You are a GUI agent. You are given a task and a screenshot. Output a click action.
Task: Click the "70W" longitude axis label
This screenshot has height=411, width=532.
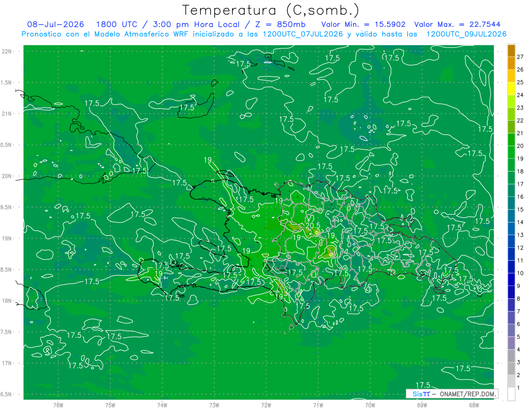(370, 405)
